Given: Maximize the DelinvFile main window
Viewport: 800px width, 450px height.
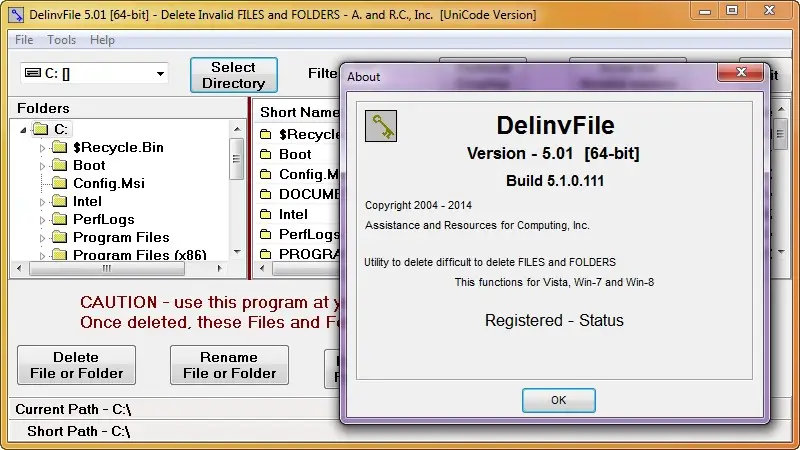Looking at the screenshot, I should click(x=732, y=10).
